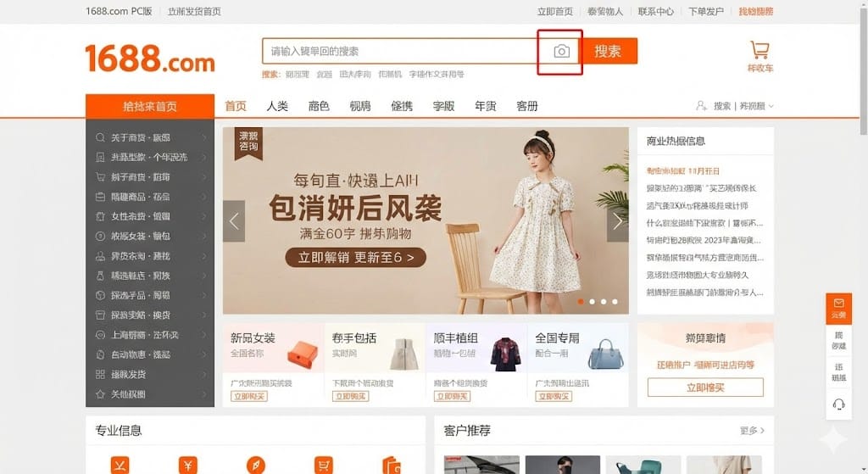Click the camera image-search icon in search box

coord(561,52)
